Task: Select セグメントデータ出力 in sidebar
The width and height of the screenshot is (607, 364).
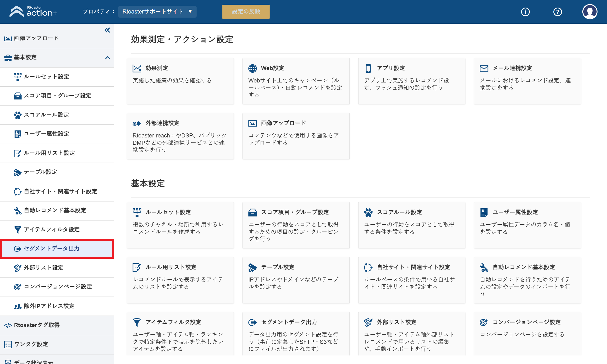Action: pyautogui.click(x=57, y=248)
